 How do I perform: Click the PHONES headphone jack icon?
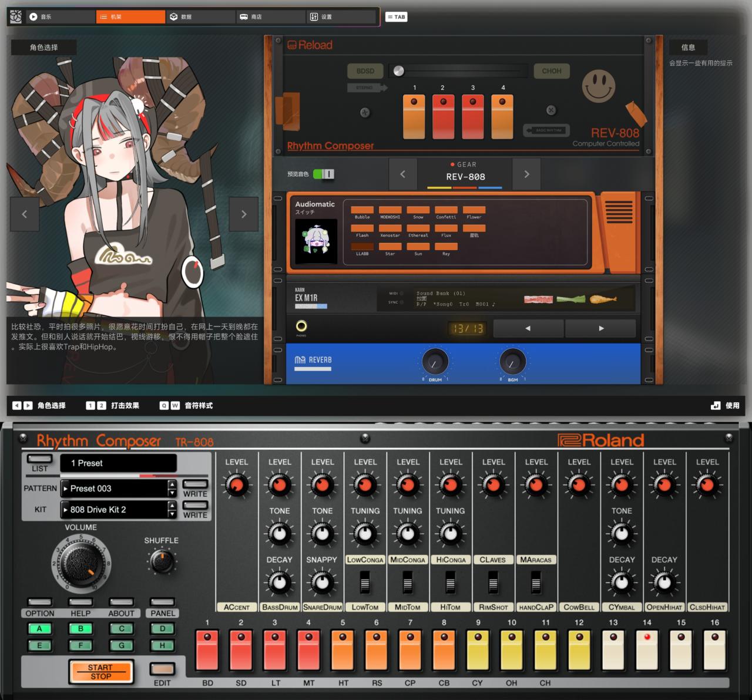tap(301, 326)
